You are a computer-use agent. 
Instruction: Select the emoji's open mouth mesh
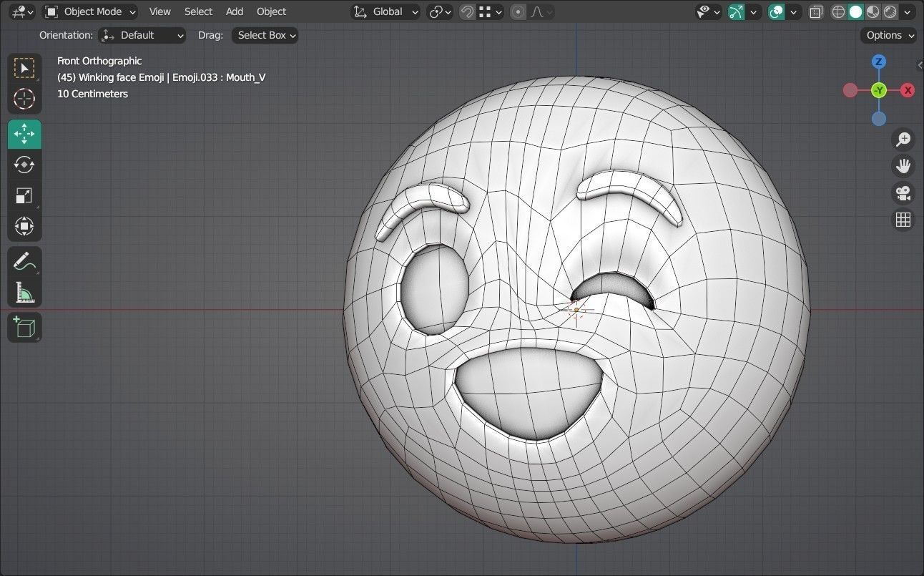tap(528, 393)
